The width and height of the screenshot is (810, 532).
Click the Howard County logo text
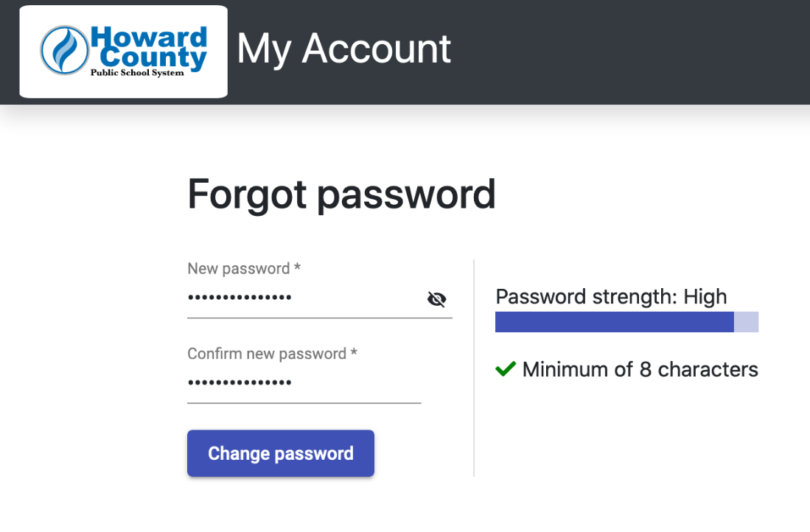149,48
